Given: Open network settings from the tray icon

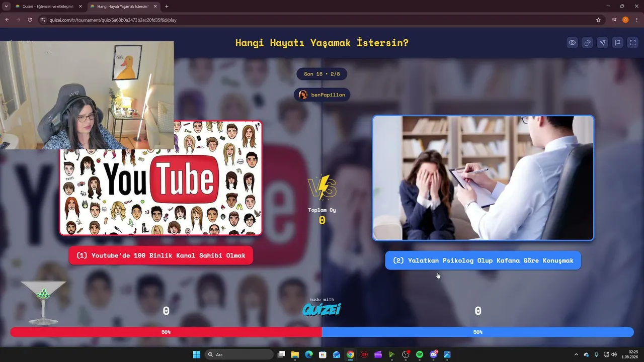Looking at the screenshot, I should click(x=606, y=354).
